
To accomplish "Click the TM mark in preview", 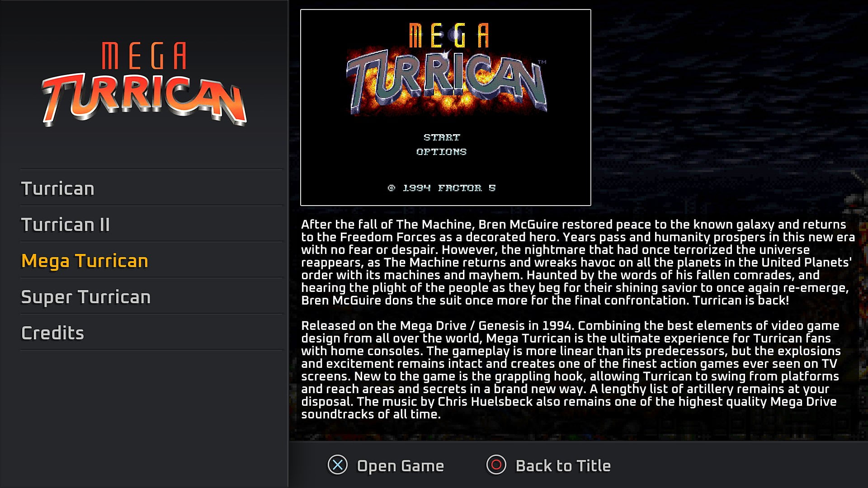I will click(542, 62).
